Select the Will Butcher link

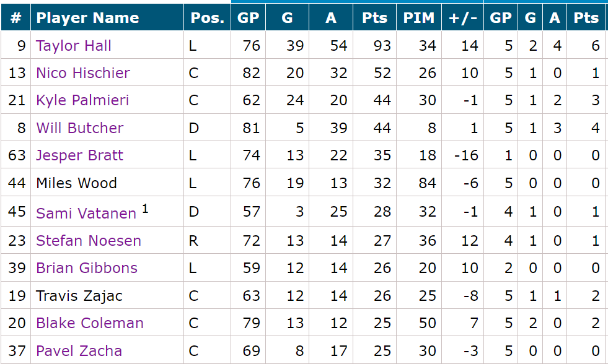(80, 128)
